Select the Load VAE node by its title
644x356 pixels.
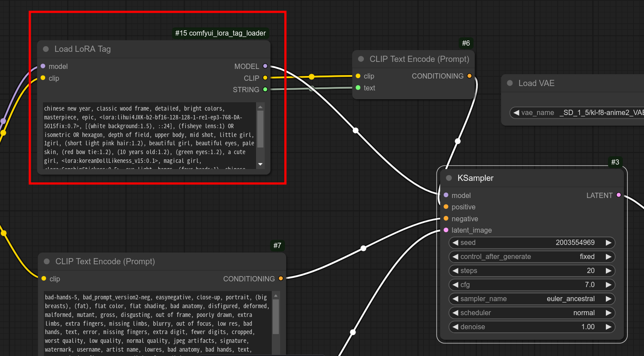[537, 83]
